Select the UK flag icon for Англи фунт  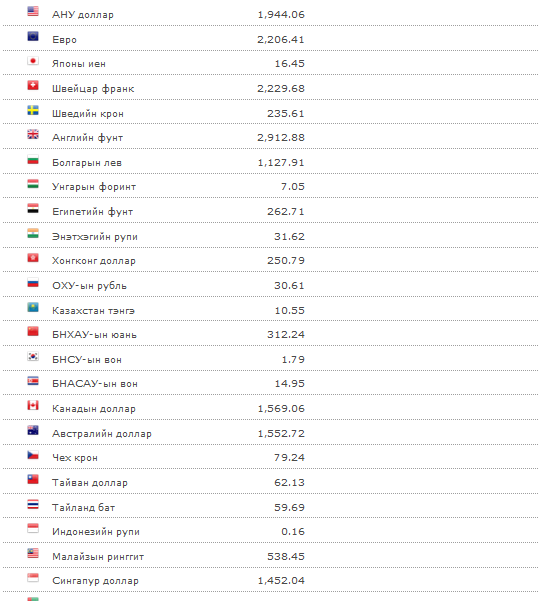33,134
